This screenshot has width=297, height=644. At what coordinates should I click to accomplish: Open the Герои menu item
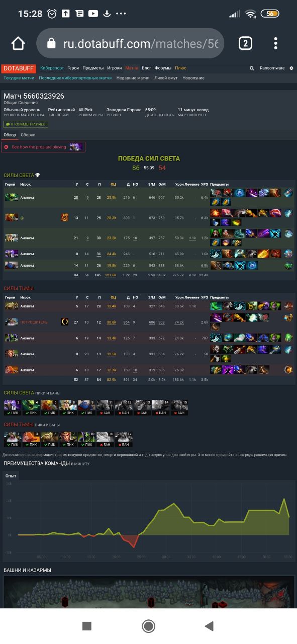73,68
